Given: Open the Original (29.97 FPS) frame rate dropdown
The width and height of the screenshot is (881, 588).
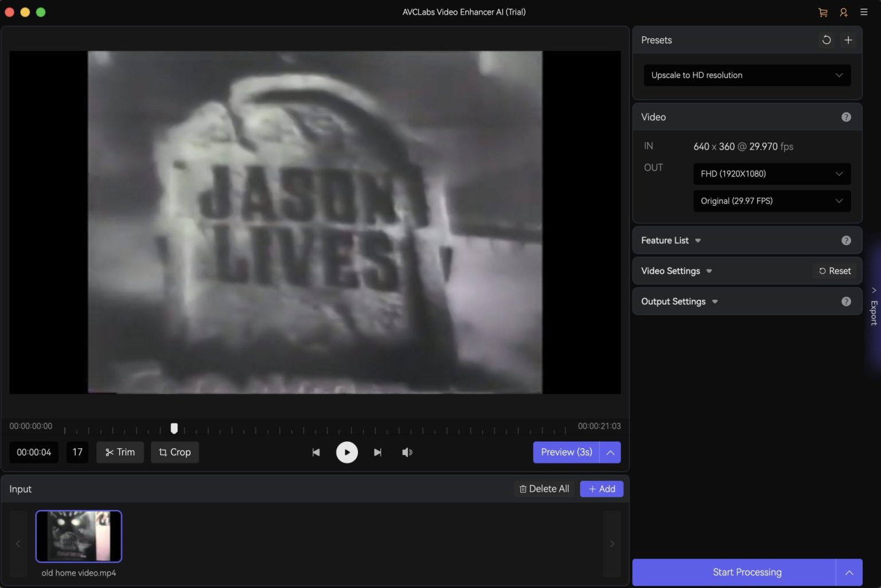Looking at the screenshot, I should click(771, 201).
